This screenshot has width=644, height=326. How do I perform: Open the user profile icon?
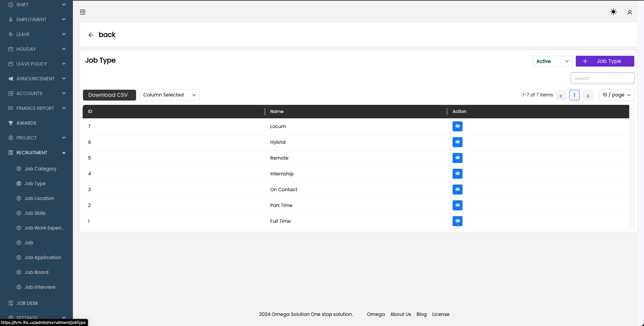[x=630, y=12]
